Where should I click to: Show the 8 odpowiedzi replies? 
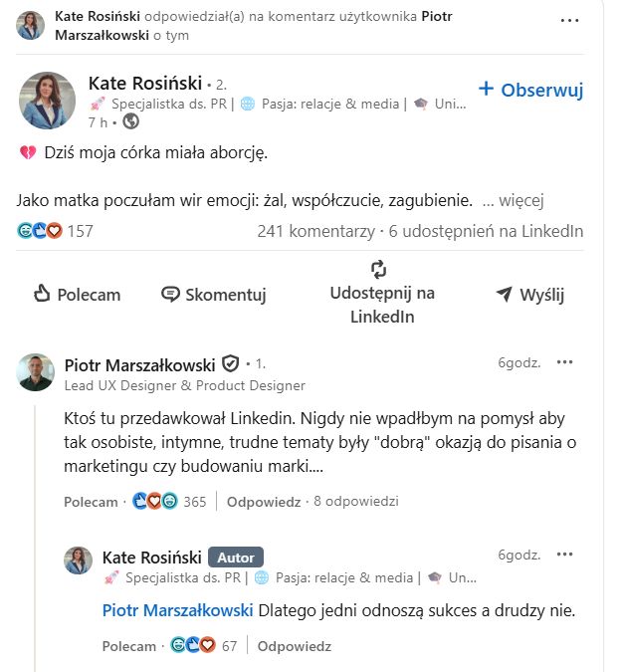(x=356, y=502)
